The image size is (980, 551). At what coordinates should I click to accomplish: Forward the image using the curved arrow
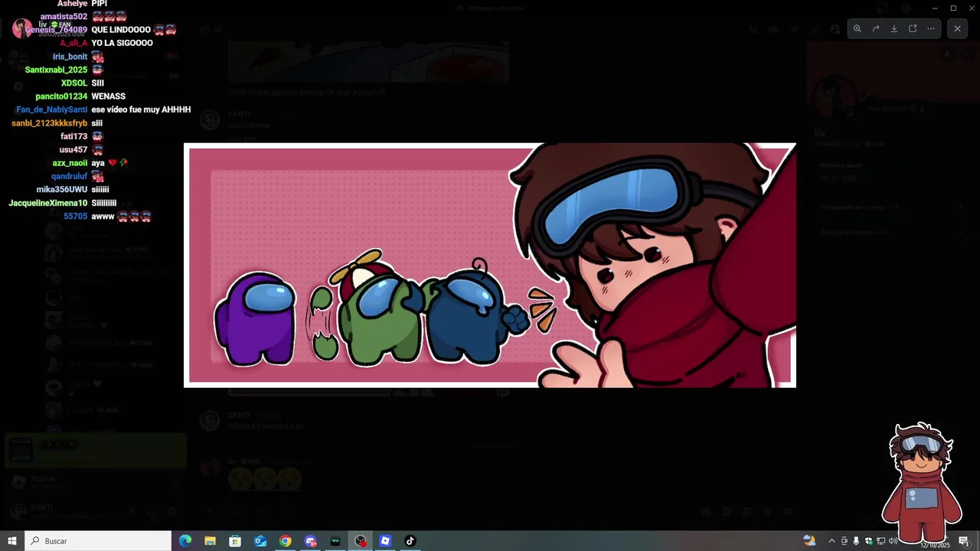(876, 28)
